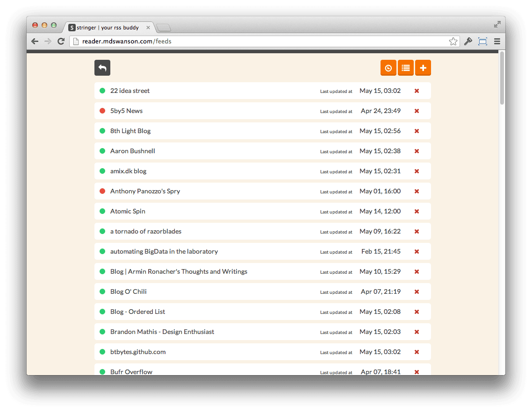
Task: Click the orange list view button
Action: coord(406,68)
